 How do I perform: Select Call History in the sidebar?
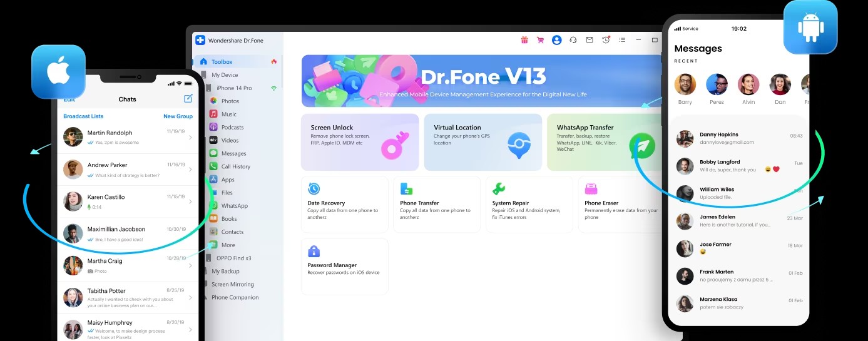pyautogui.click(x=235, y=166)
